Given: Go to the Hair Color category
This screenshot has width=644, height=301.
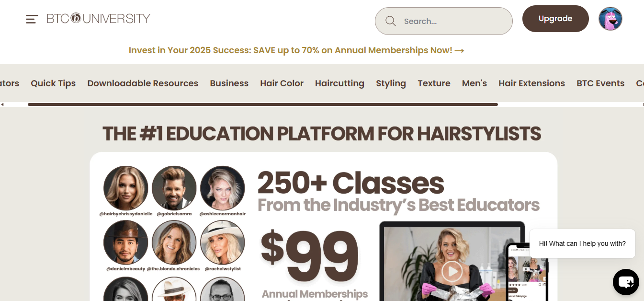Looking at the screenshot, I should (282, 83).
